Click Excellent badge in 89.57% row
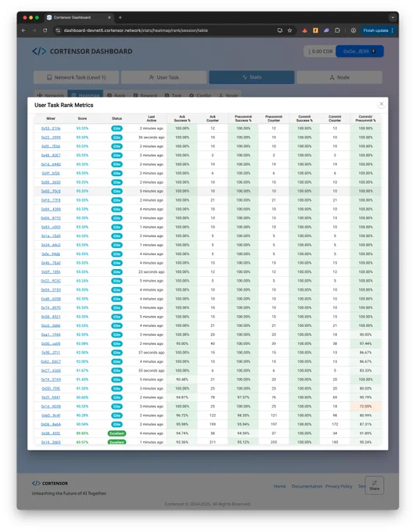The height and width of the screenshot is (532, 416). point(117,442)
